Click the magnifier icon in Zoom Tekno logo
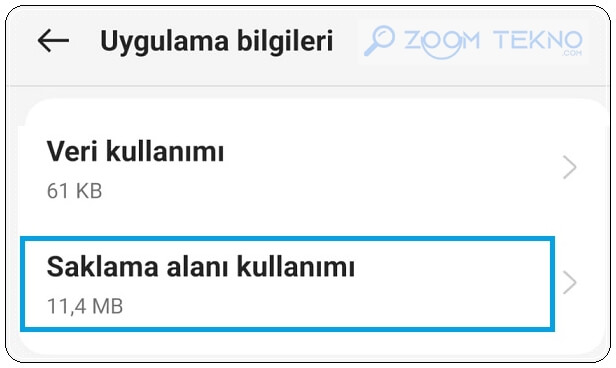The image size is (616, 368). point(379,40)
